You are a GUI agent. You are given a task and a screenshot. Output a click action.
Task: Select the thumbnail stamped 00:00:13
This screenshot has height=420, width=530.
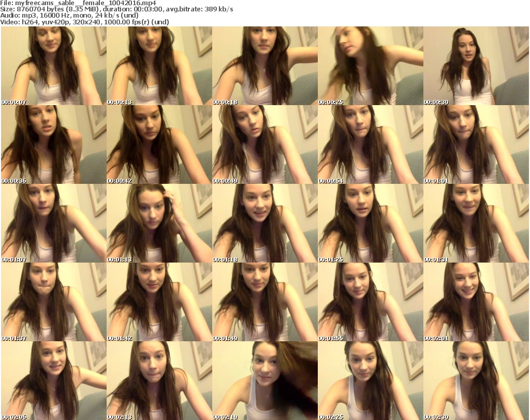click(x=159, y=66)
